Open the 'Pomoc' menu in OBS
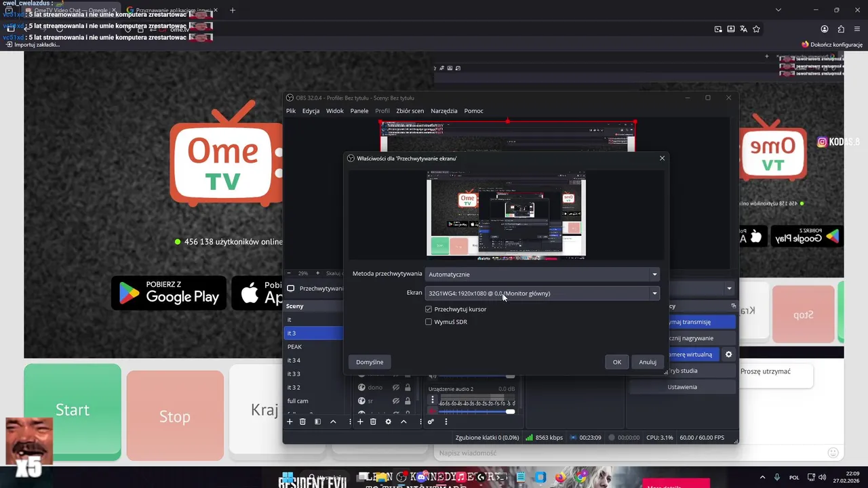This screenshot has height=488, width=868. [474, 110]
